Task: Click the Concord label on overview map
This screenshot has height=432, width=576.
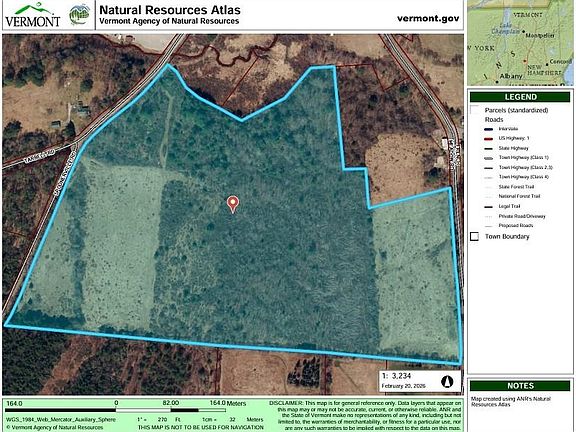Action: point(561,62)
